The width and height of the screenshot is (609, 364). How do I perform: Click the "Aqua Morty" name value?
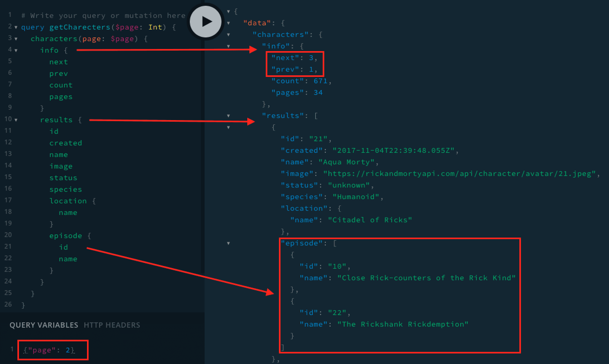(x=347, y=162)
